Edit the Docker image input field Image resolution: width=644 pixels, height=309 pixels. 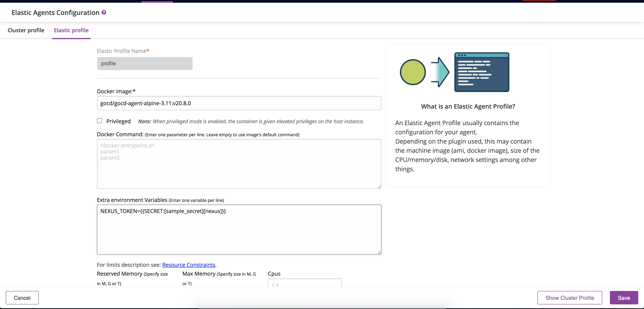point(239,103)
